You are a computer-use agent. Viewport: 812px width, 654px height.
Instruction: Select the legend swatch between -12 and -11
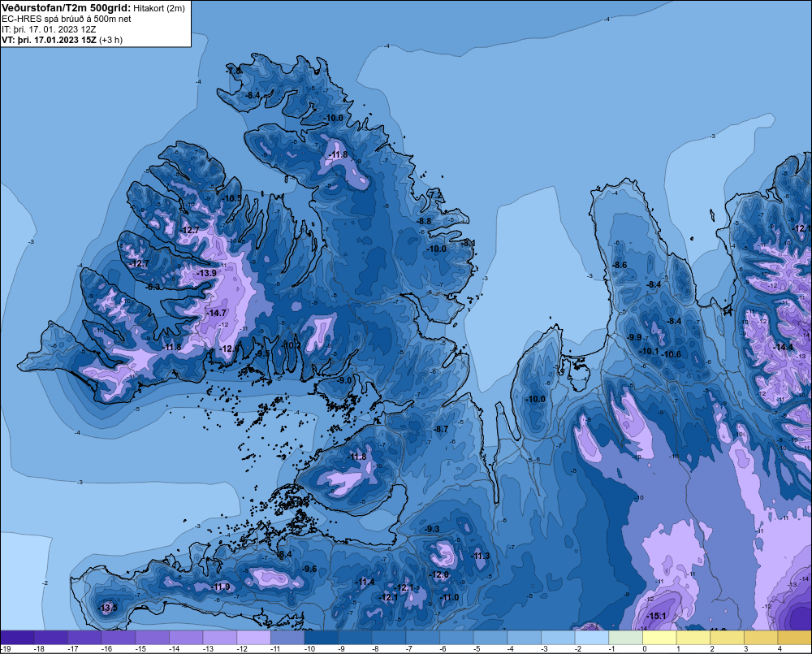[253, 637]
